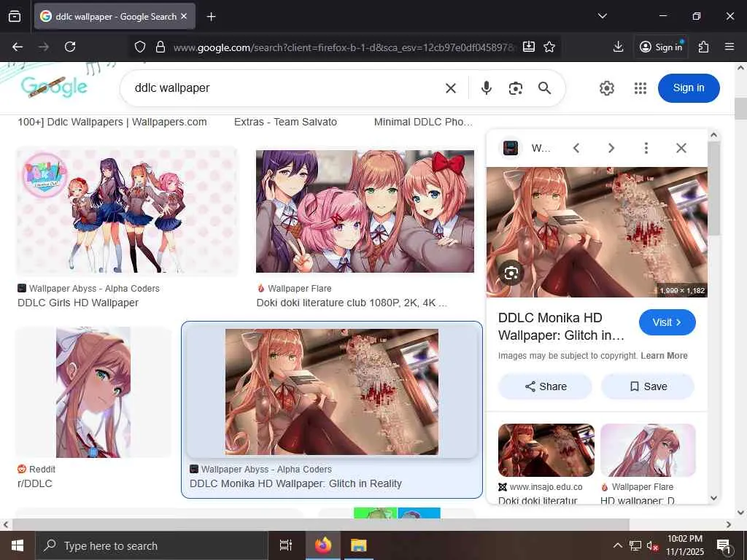Open Firefox downloads panel
747x560 pixels.
618,47
